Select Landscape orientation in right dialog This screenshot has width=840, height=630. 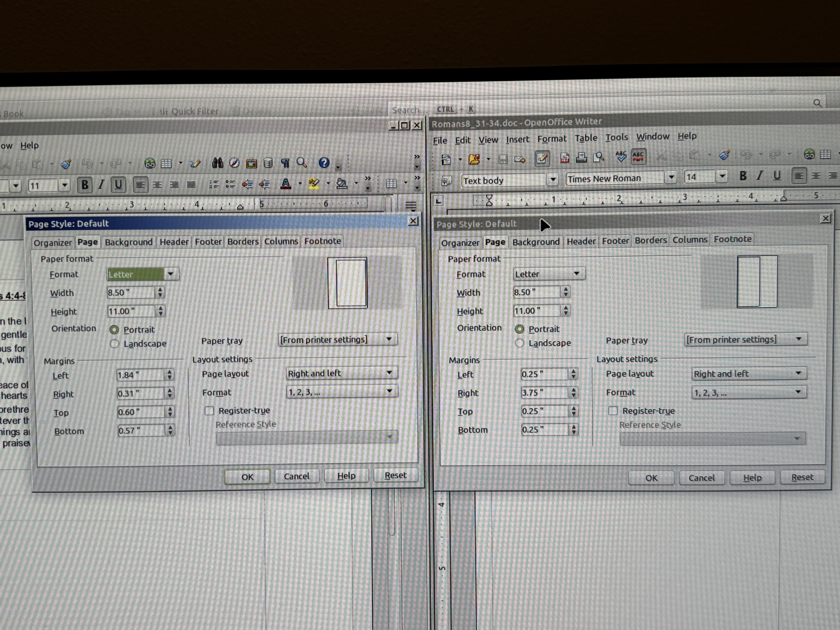tap(520, 343)
